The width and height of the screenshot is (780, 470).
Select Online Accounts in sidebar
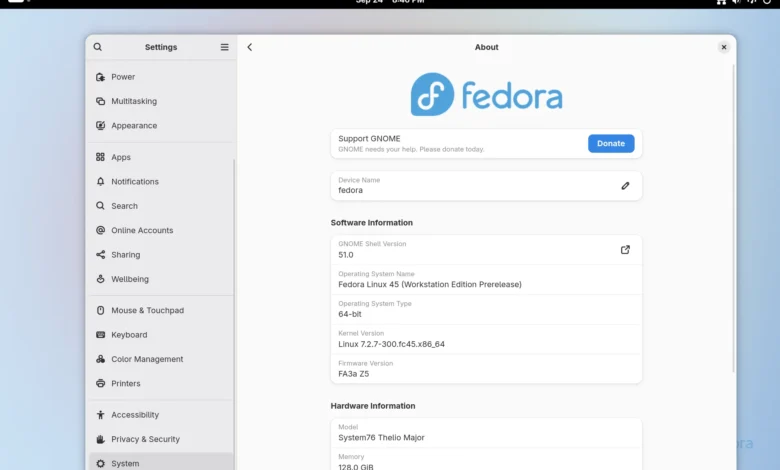coord(161,230)
